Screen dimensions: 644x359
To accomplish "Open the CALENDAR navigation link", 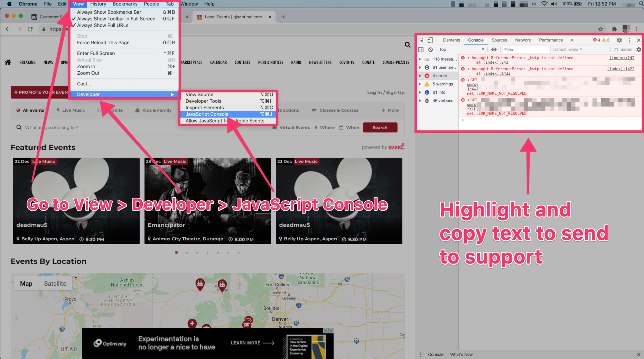I will pyautogui.click(x=218, y=63).
